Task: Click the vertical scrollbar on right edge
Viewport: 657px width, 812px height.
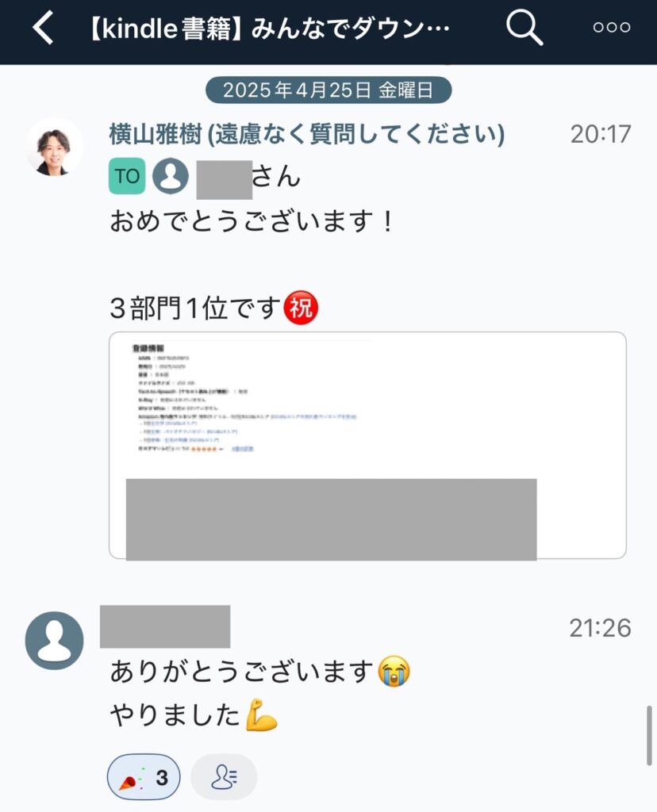Action: point(649,735)
